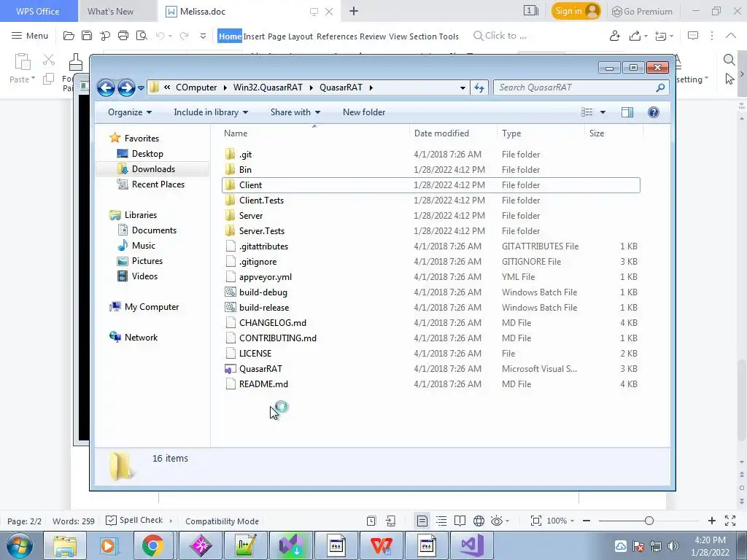Click the Print icon in WPS toolbar
The width and height of the screenshot is (747, 560).
point(123,36)
